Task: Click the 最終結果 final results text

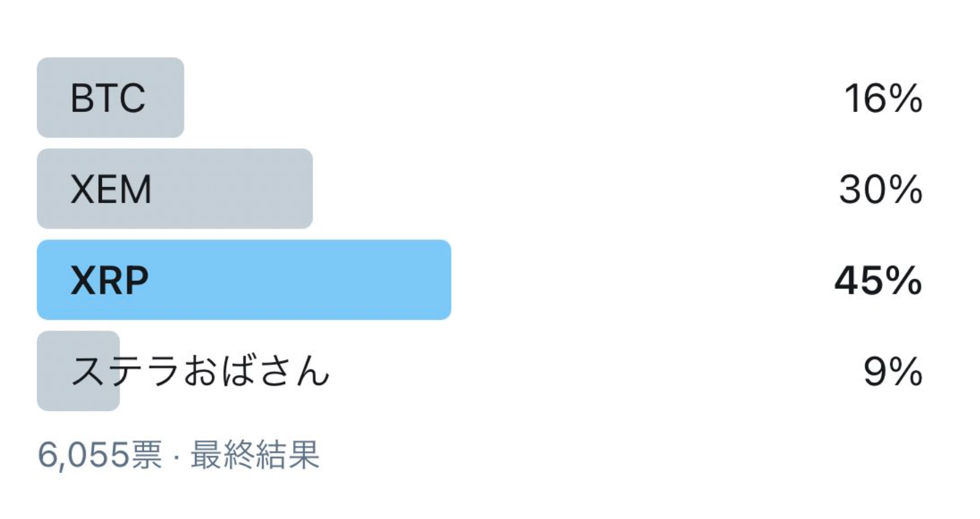Action: pos(255,455)
